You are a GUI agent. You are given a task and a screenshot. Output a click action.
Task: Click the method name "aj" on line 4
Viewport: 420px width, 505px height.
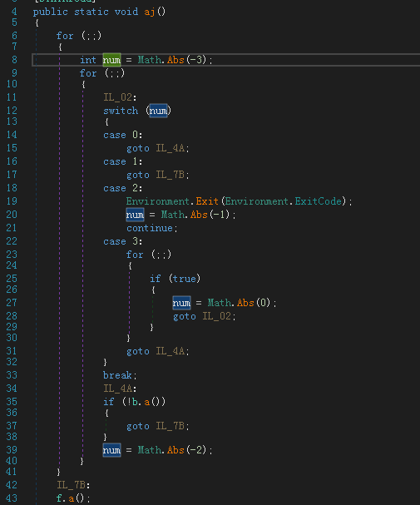click(x=150, y=12)
